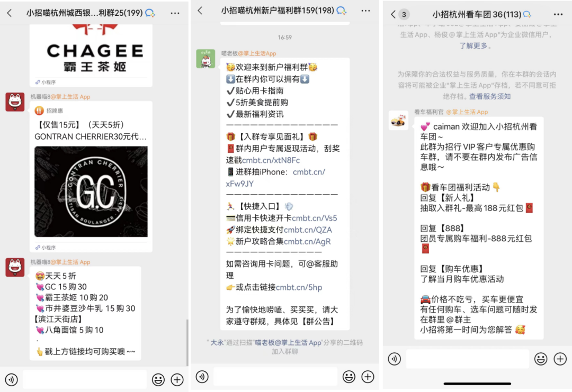Open more options in 城西银 chat
The image size is (572, 392).
point(175,13)
